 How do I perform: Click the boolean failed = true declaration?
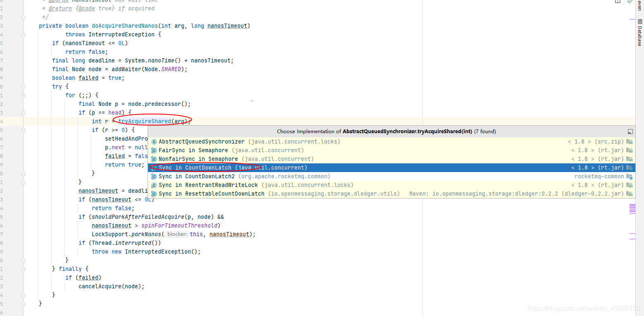[88, 78]
